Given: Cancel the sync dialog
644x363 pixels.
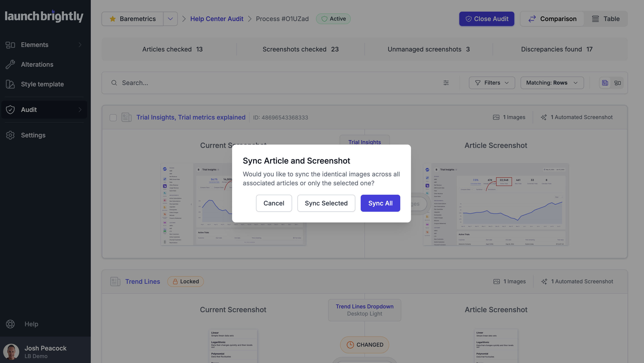Looking at the screenshot, I should tap(274, 203).
